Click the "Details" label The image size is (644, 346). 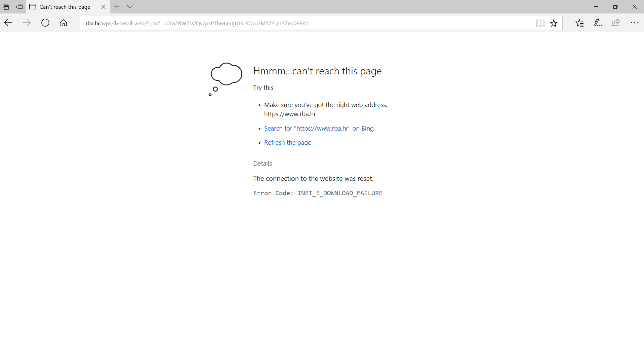click(263, 163)
